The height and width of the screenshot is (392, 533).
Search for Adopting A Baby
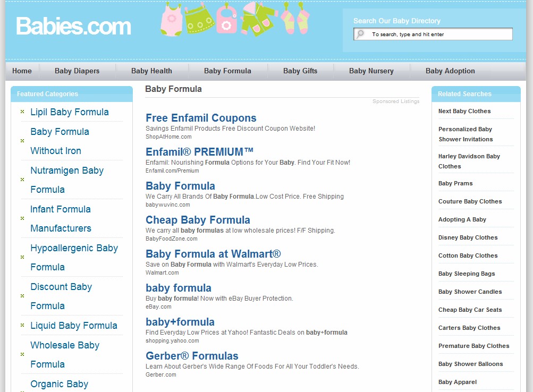pyautogui.click(x=462, y=219)
